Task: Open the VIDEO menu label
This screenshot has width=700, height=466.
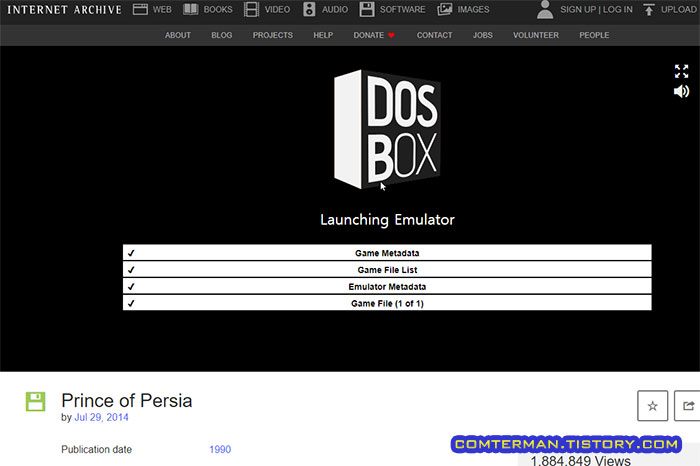Action: pyautogui.click(x=277, y=9)
